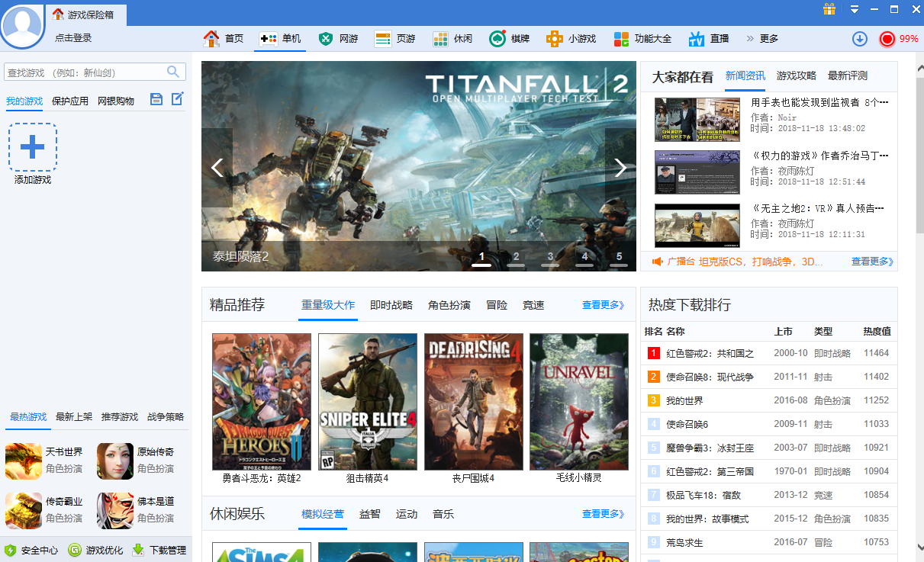The width and height of the screenshot is (924, 562).
Task: Click the red 99% memory indicator
Action: 899,39
